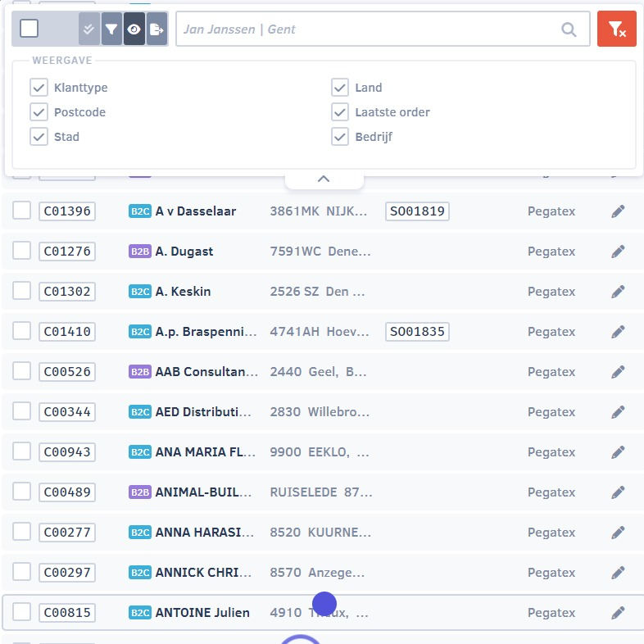Click the B2B badge for ANIMAL-BUIL…

coord(140,492)
